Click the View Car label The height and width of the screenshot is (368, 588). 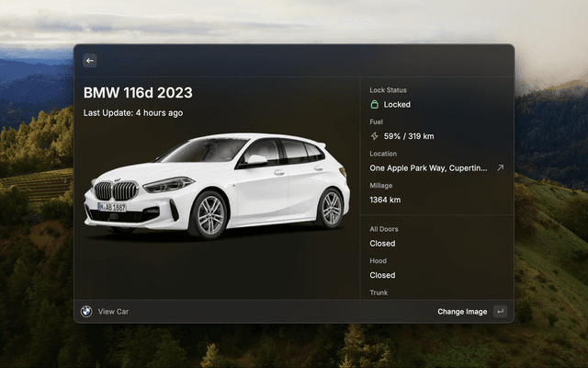point(114,312)
